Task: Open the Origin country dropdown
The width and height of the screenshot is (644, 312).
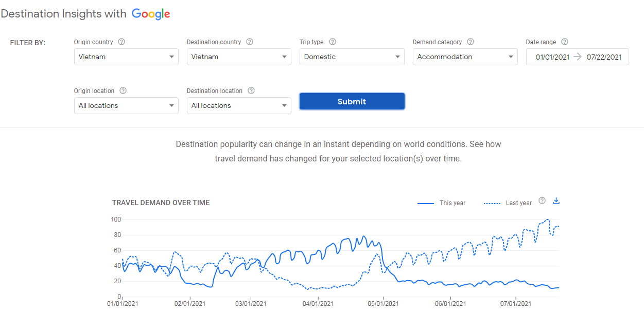Action: [126, 57]
